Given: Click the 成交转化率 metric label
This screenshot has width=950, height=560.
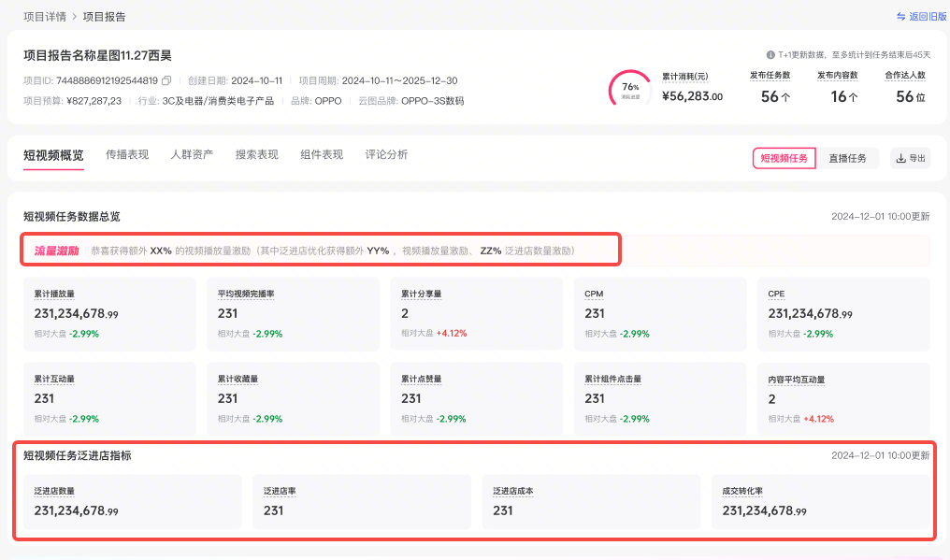Looking at the screenshot, I should coord(742,491).
